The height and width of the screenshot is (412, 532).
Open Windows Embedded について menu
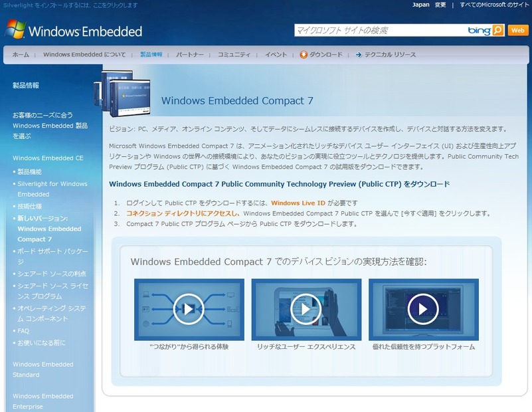coord(84,54)
